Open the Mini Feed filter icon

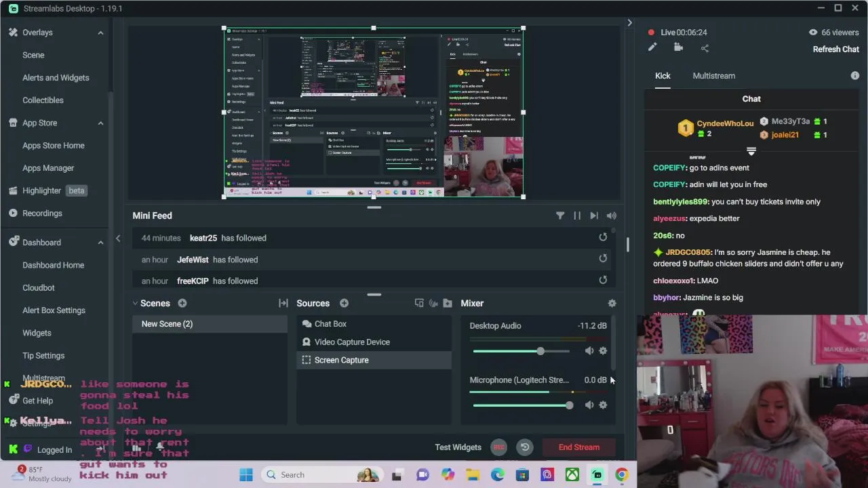click(560, 216)
